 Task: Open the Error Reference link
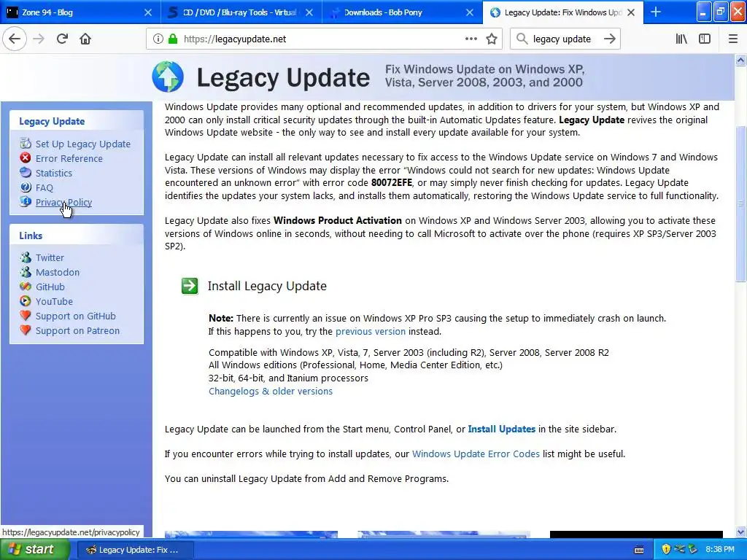[69, 158]
